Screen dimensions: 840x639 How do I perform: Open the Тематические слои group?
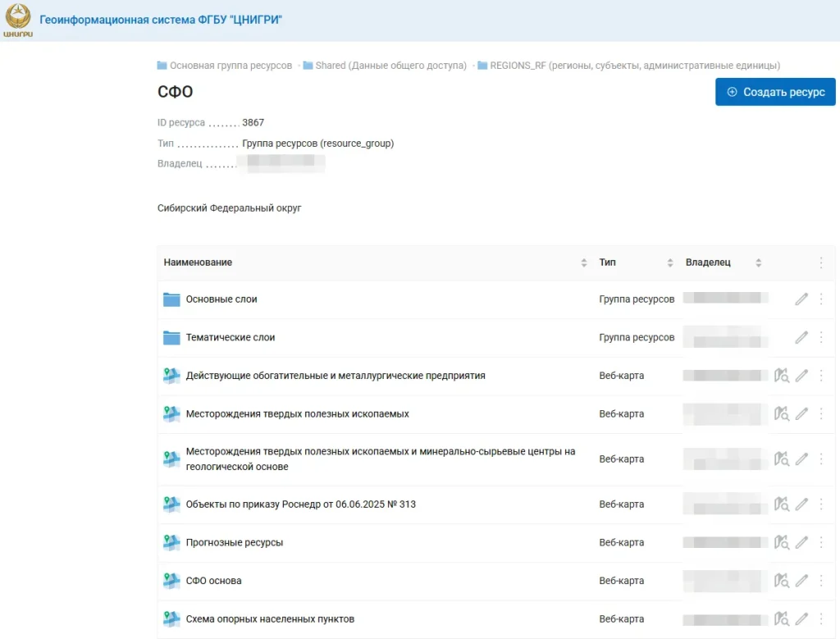231,337
